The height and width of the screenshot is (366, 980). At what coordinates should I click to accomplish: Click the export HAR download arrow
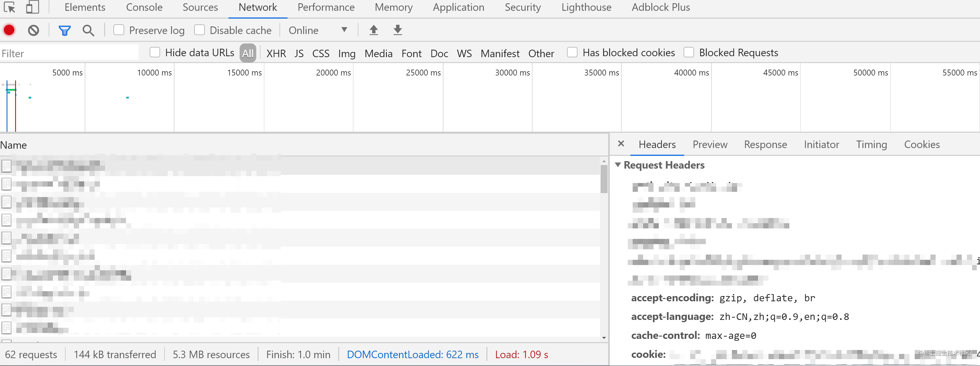click(398, 30)
